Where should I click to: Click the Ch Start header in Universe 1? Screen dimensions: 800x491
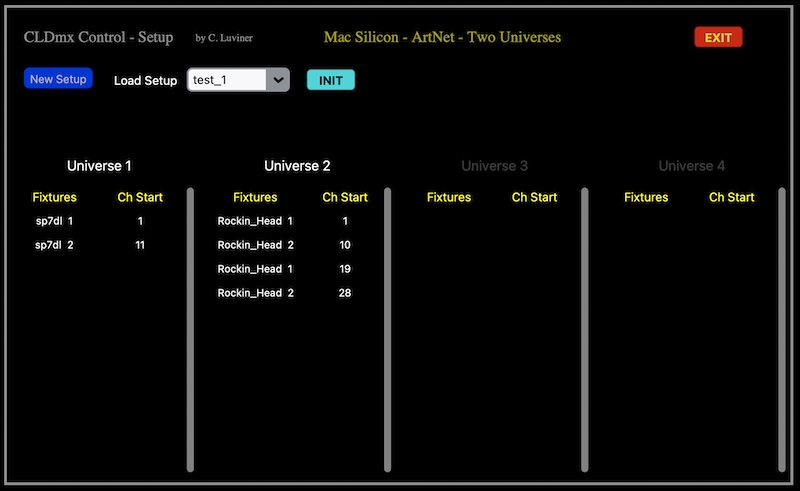(140, 197)
